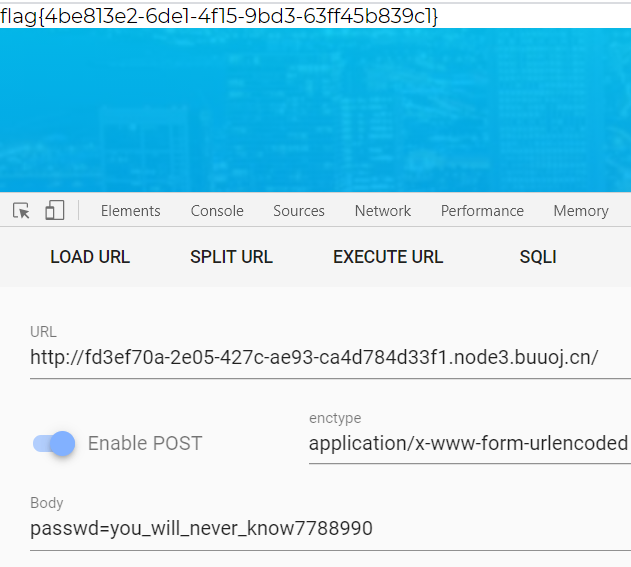Click the blue page banner area

point(315,110)
